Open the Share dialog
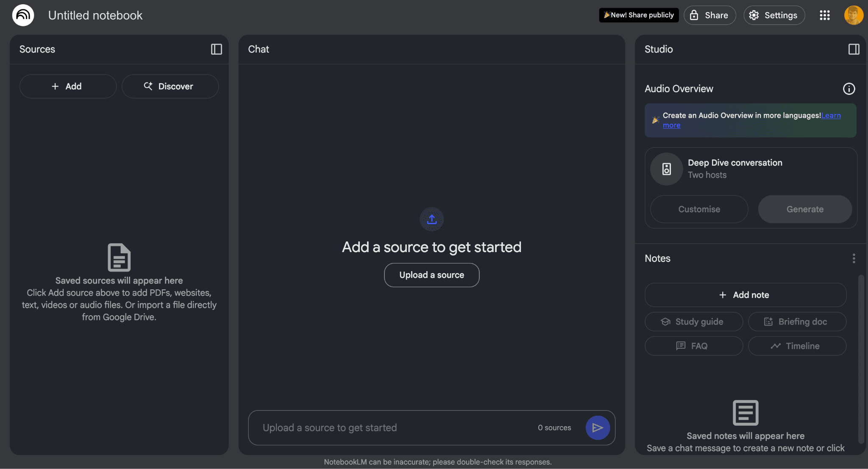Screen dimensions: 868x469 pyautogui.click(x=709, y=15)
